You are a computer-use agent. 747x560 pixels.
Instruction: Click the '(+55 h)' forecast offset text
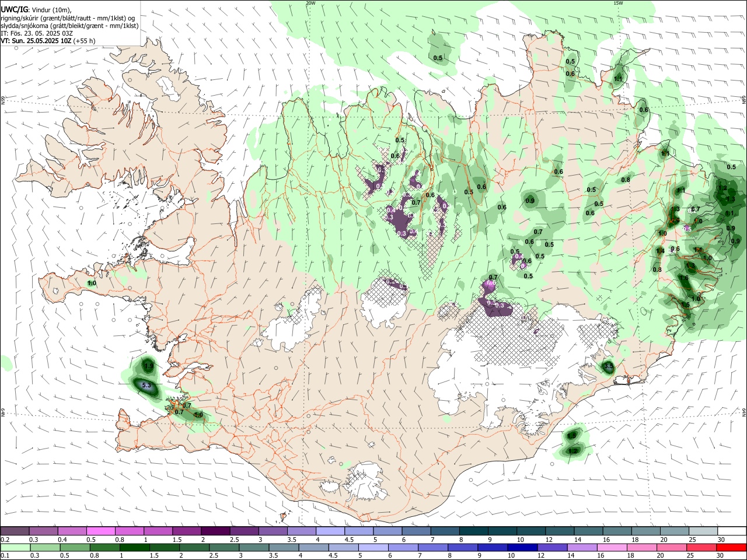pos(85,41)
